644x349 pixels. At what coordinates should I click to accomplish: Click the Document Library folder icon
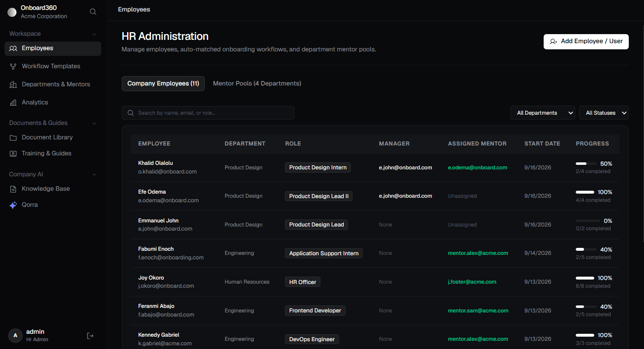point(13,138)
